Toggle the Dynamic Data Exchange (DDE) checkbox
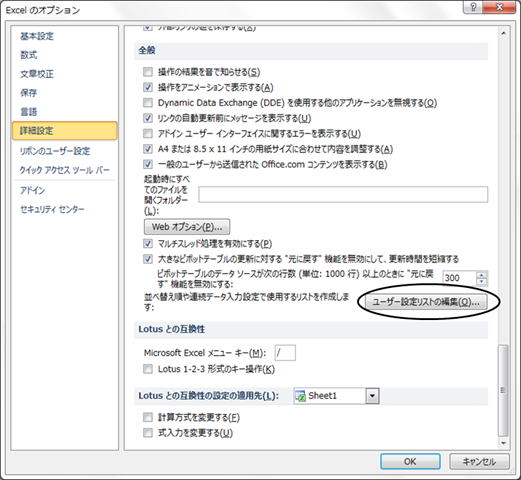The height and width of the screenshot is (480, 521). click(x=148, y=103)
